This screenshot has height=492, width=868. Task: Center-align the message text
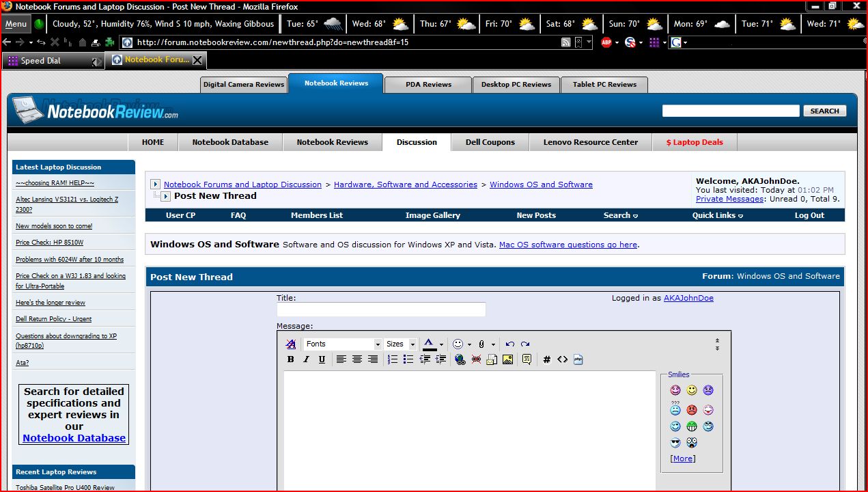(x=356, y=359)
